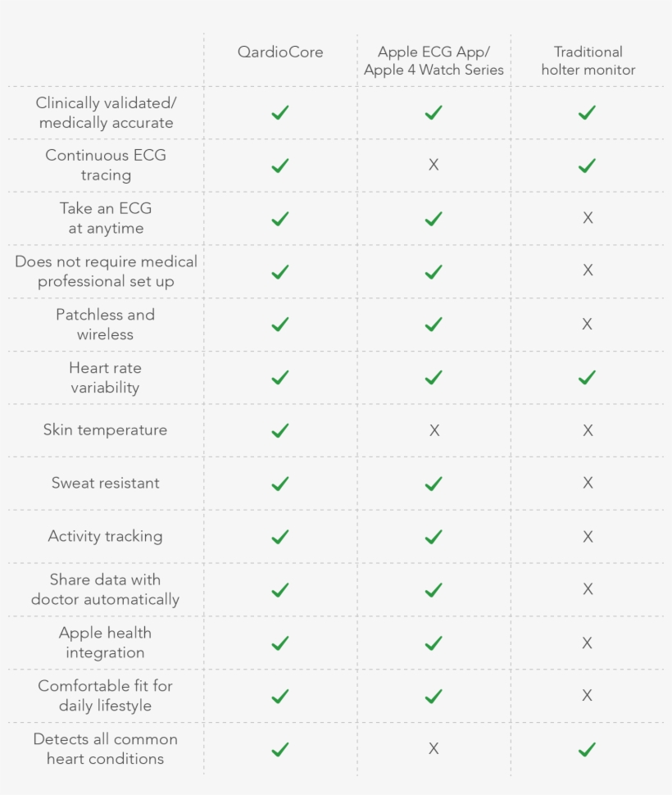This screenshot has height=795, width=672.
Task: Click QardioCore checkmark for Sweat resistant
Action: (x=280, y=484)
